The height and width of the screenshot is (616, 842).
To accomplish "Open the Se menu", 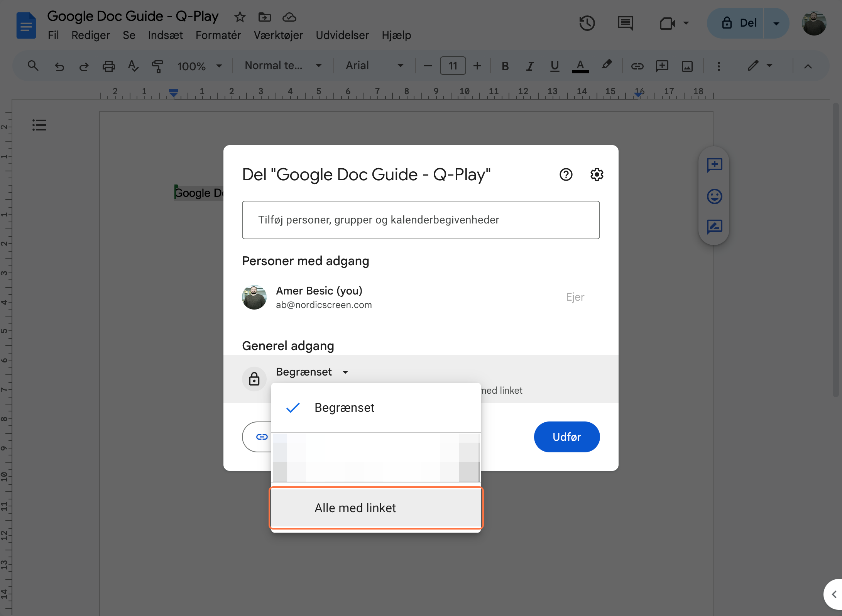I will click(x=129, y=35).
